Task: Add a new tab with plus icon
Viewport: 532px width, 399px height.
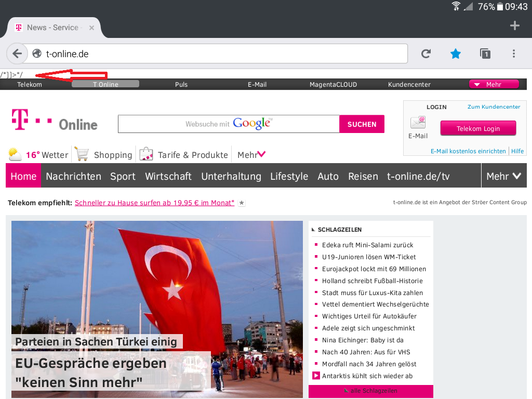Action: point(514,25)
